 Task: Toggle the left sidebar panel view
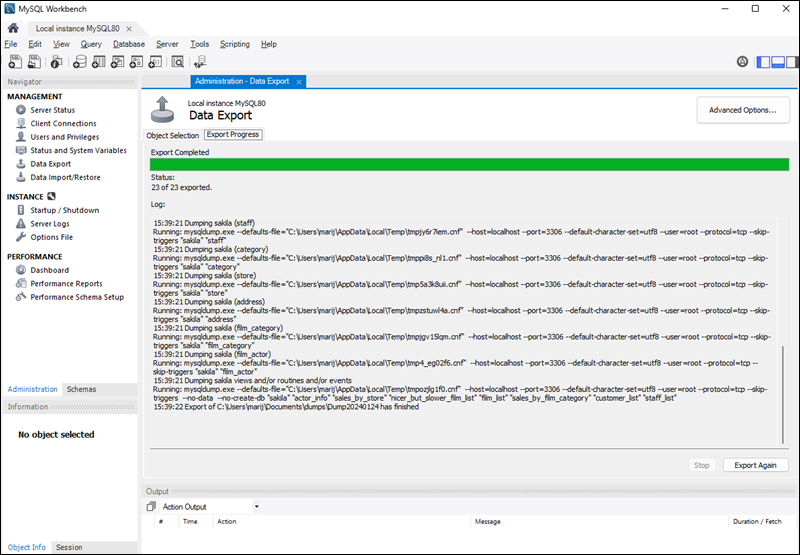click(763, 62)
